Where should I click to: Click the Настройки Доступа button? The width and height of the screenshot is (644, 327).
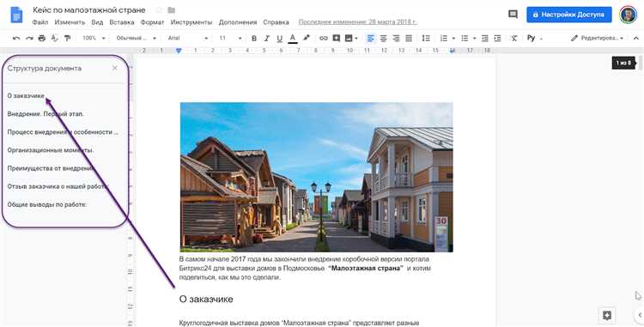point(568,15)
